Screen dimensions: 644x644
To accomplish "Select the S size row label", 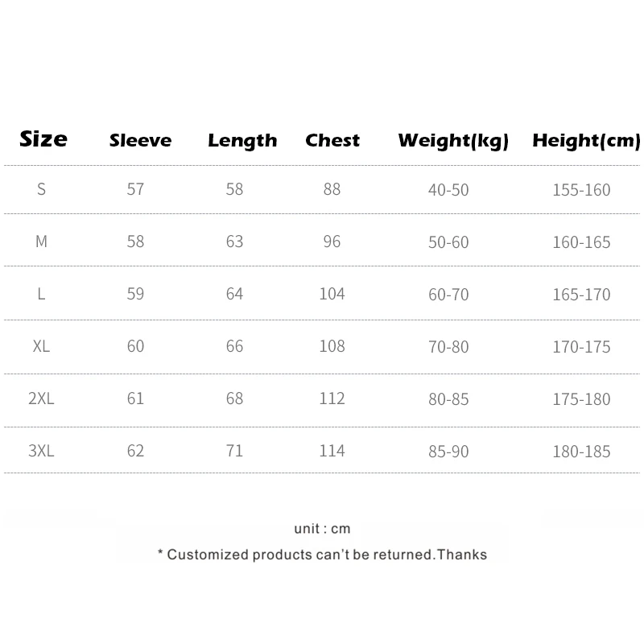I will (42, 190).
